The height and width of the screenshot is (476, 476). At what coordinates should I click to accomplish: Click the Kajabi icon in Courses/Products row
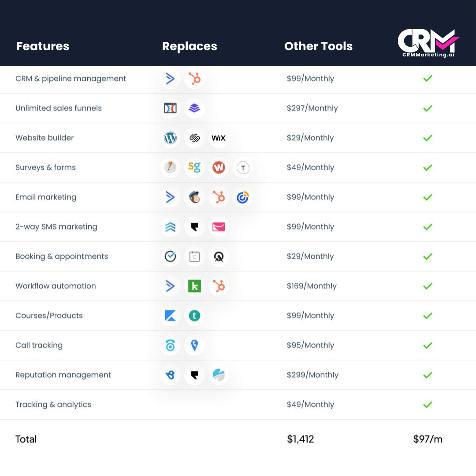(x=170, y=316)
